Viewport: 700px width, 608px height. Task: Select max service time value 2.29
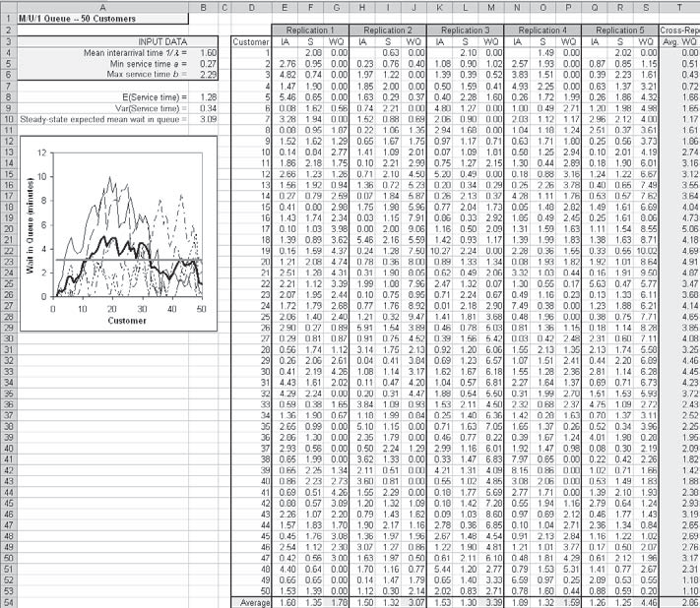(203, 75)
